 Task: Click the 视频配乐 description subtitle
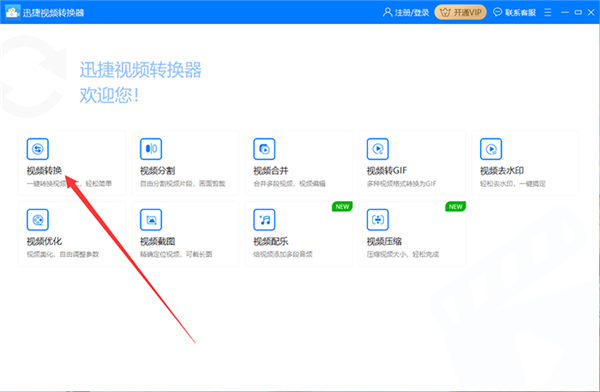point(283,254)
